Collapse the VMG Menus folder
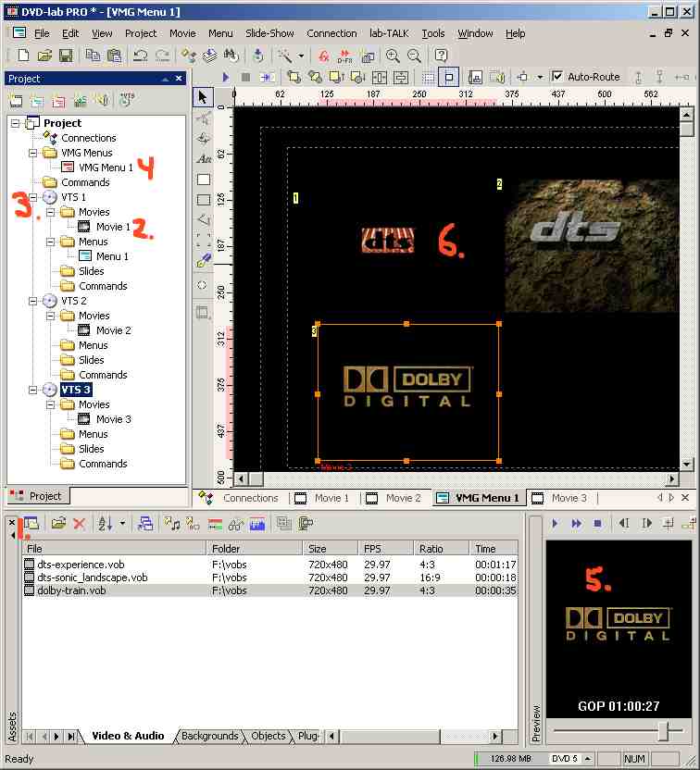 [33, 153]
